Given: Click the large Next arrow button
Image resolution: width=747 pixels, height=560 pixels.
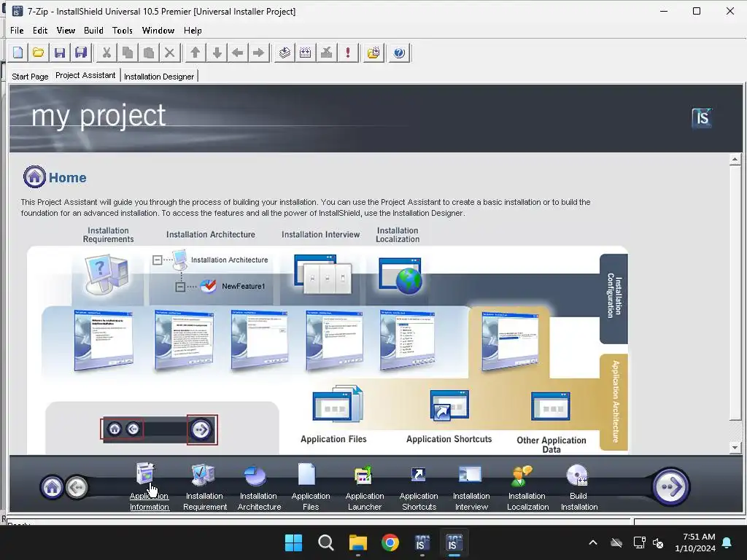Looking at the screenshot, I should (671, 486).
